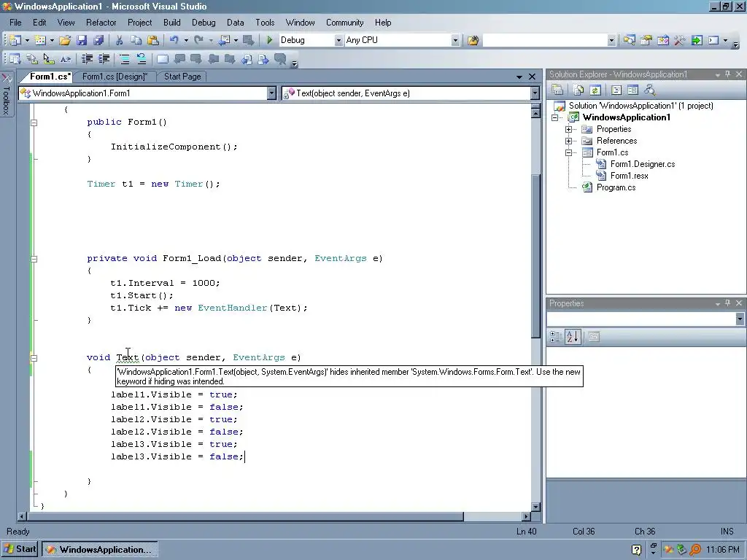Start debugging with the green play icon
Viewport: 747px width, 560px height.
pos(270,41)
